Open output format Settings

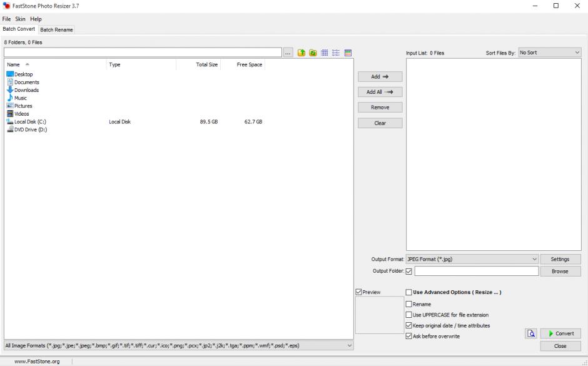coord(560,259)
